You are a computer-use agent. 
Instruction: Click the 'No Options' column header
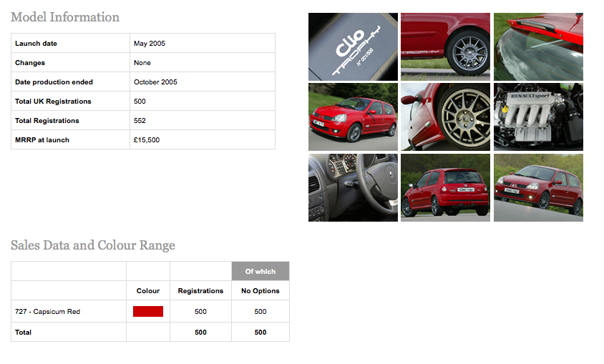[x=260, y=290]
